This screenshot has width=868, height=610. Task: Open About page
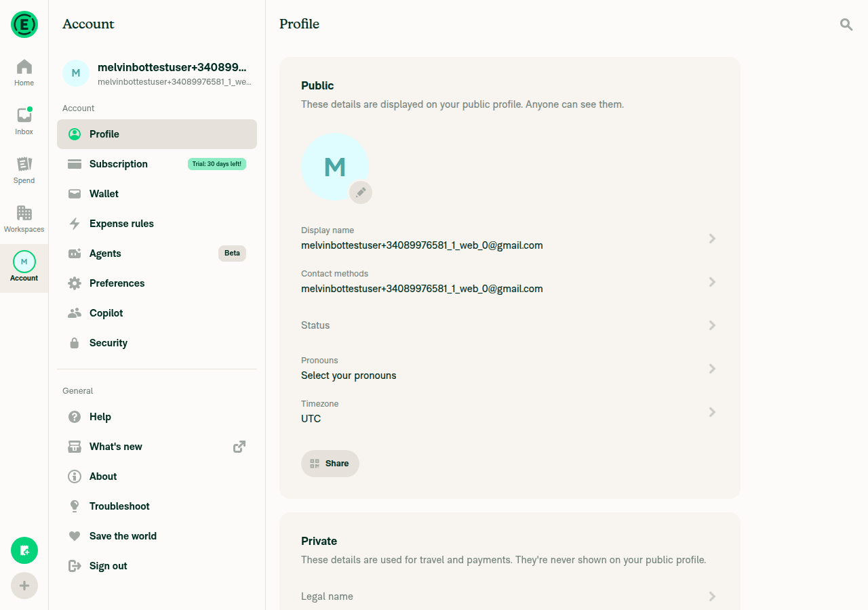pyautogui.click(x=157, y=476)
